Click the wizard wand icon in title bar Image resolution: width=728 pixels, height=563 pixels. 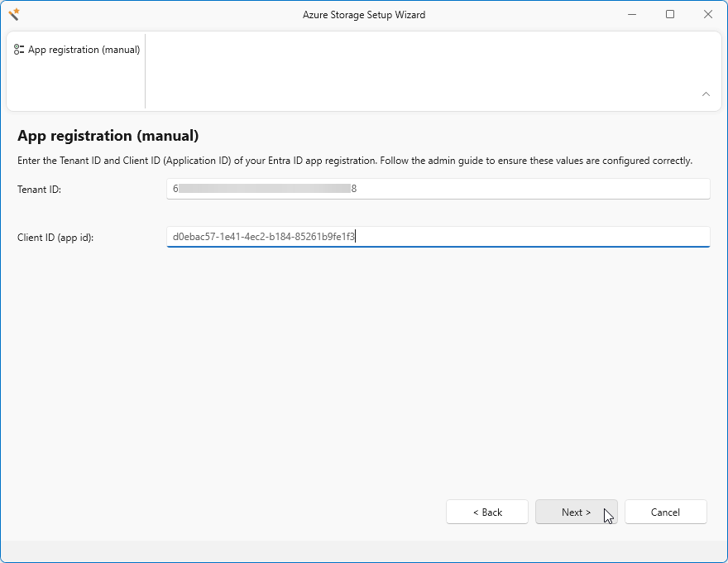[x=14, y=14]
